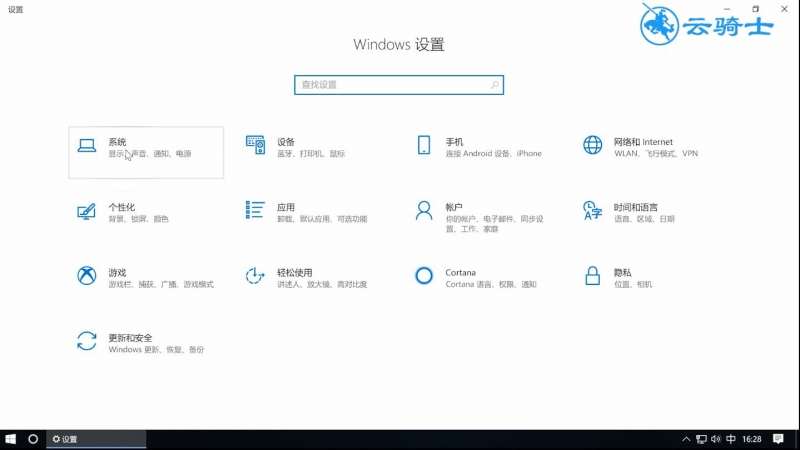Viewport: 800px width, 450px height.
Task: Click the 16:28 clock in the tray
Action: [752, 439]
